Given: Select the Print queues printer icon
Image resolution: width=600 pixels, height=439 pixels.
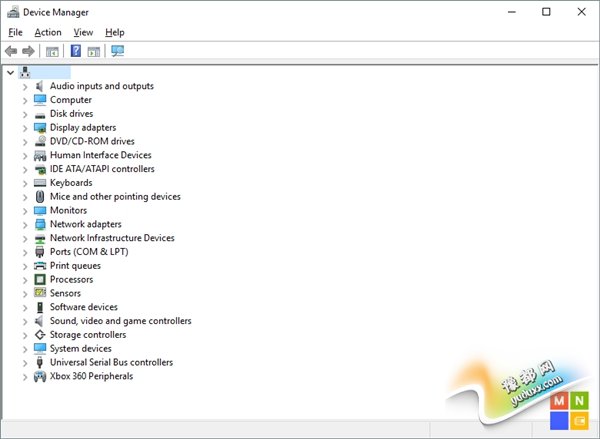Looking at the screenshot, I should pos(40,266).
